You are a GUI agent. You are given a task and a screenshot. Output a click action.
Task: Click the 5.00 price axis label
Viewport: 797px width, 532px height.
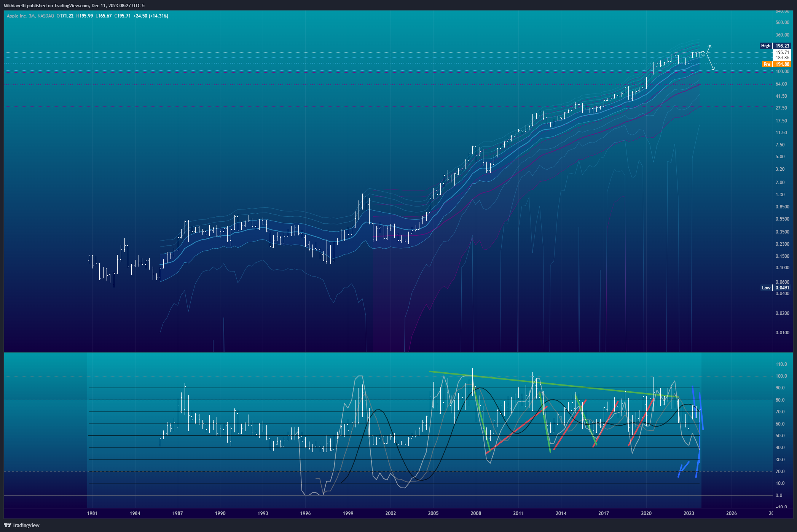coord(780,157)
